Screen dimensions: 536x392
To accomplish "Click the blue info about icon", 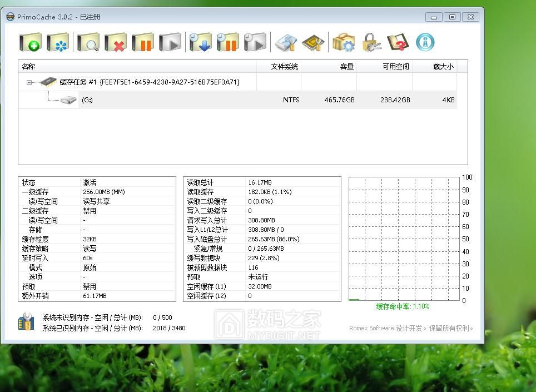I will click(425, 42).
